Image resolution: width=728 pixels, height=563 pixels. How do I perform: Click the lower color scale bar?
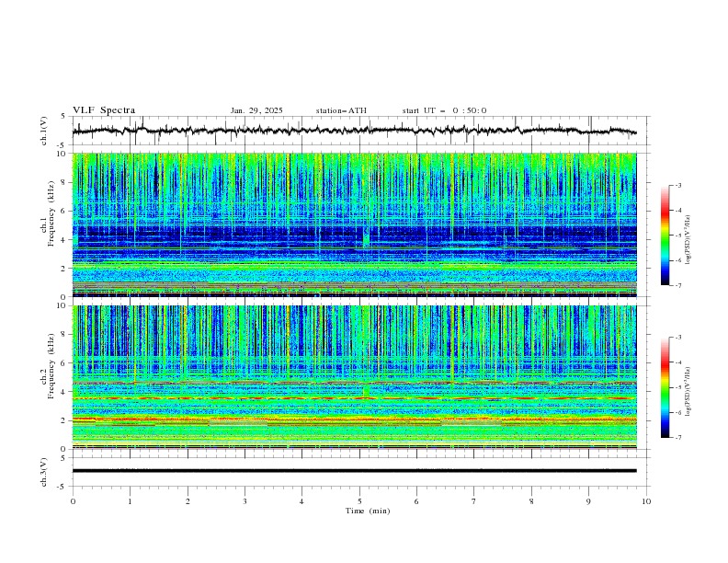click(x=665, y=387)
